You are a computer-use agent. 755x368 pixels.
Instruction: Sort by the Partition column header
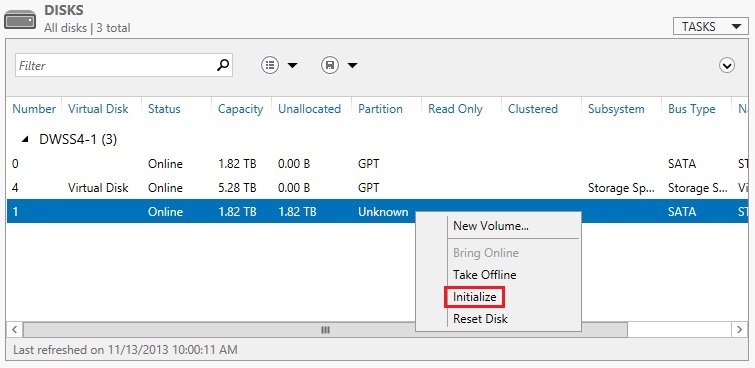click(x=380, y=109)
